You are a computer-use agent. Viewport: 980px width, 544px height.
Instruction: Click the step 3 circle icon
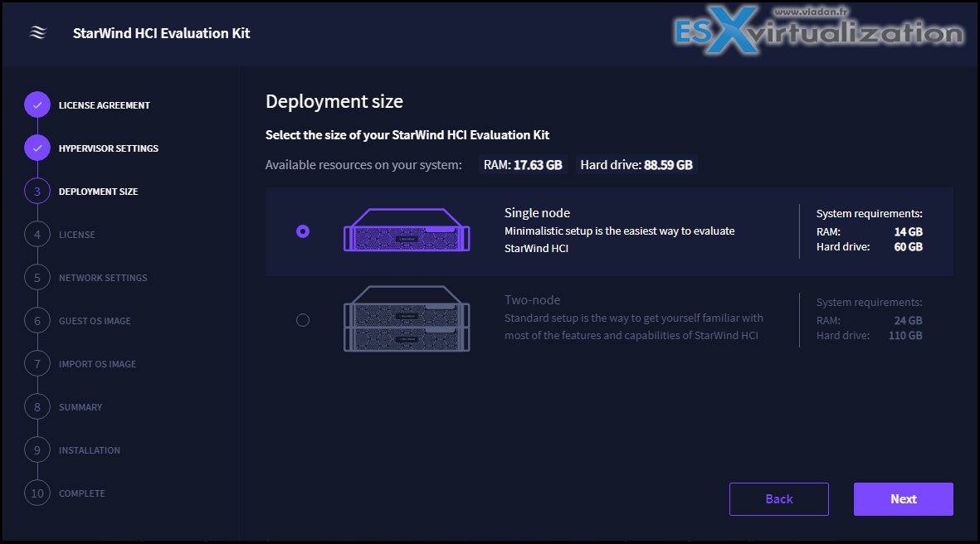click(x=37, y=192)
